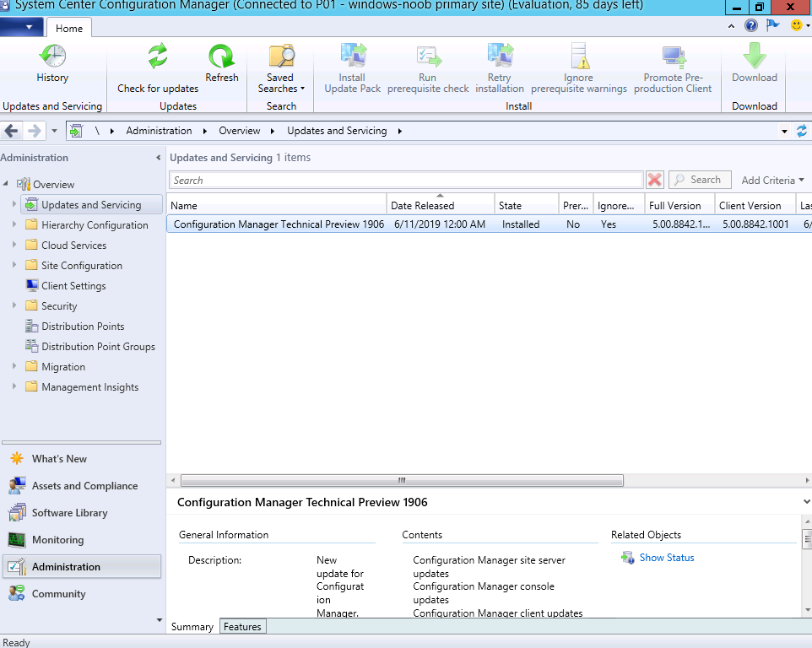
Task: Go back with the back arrow
Action: click(x=11, y=131)
